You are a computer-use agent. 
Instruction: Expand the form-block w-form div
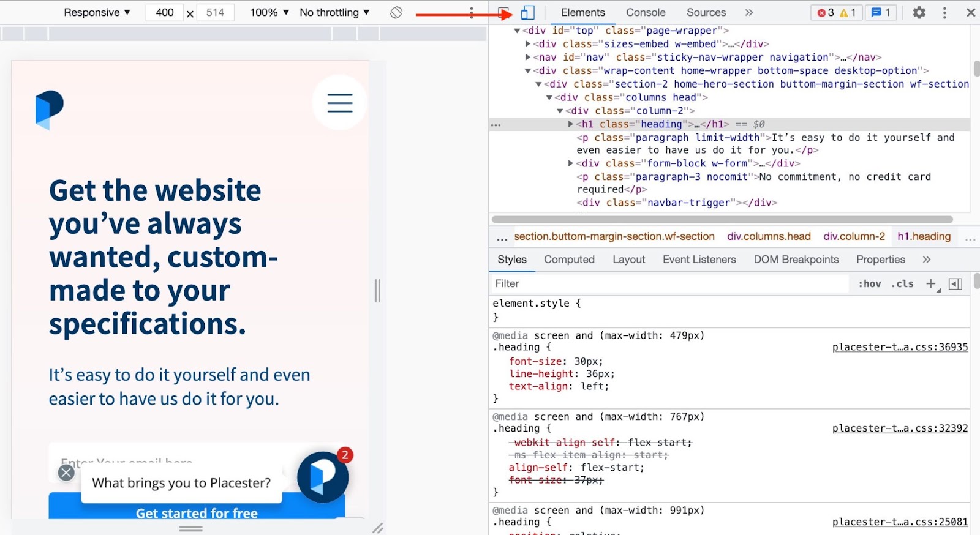click(571, 163)
